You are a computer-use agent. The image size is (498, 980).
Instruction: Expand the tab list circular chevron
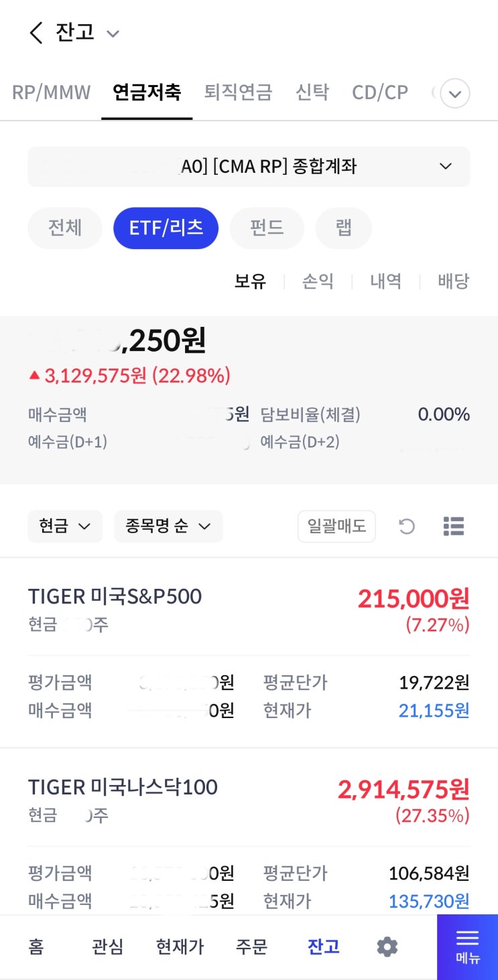[x=454, y=93]
